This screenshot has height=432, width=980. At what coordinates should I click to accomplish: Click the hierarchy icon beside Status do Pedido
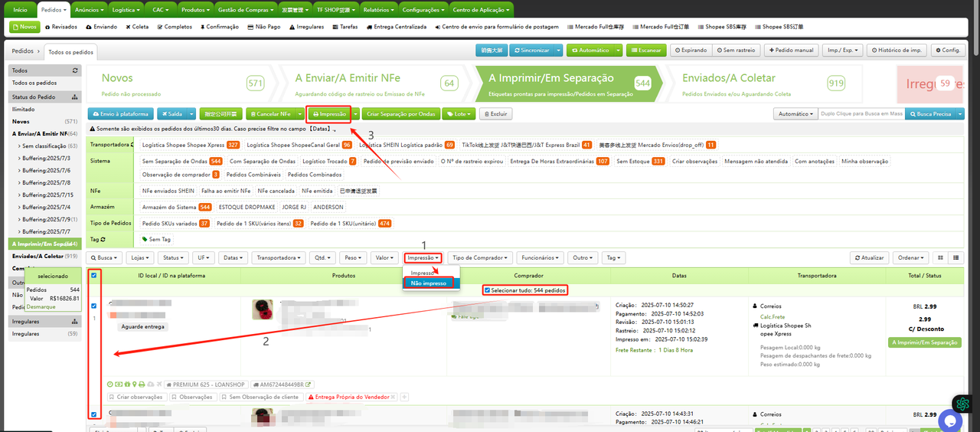pos(74,97)
